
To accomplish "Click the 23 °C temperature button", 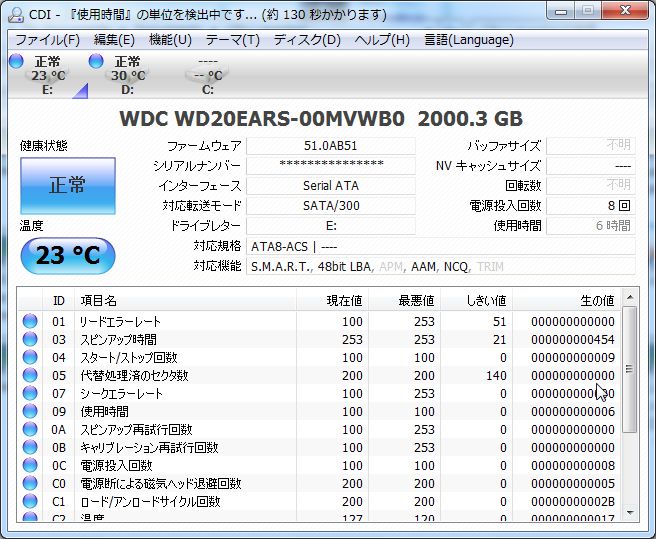I will pyautogui.click(x=68, y=255).
